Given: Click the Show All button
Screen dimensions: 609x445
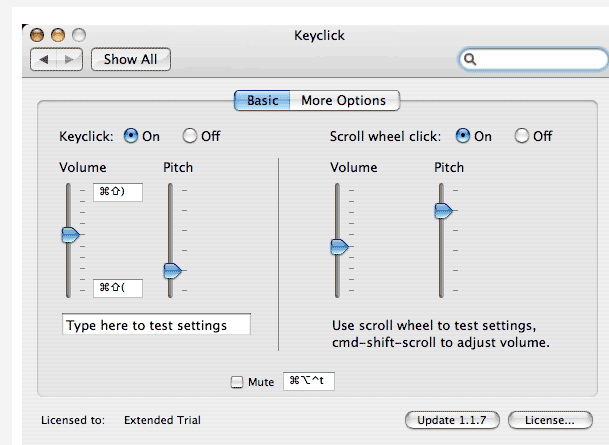Looking at the screenshot, I should 130,60.
